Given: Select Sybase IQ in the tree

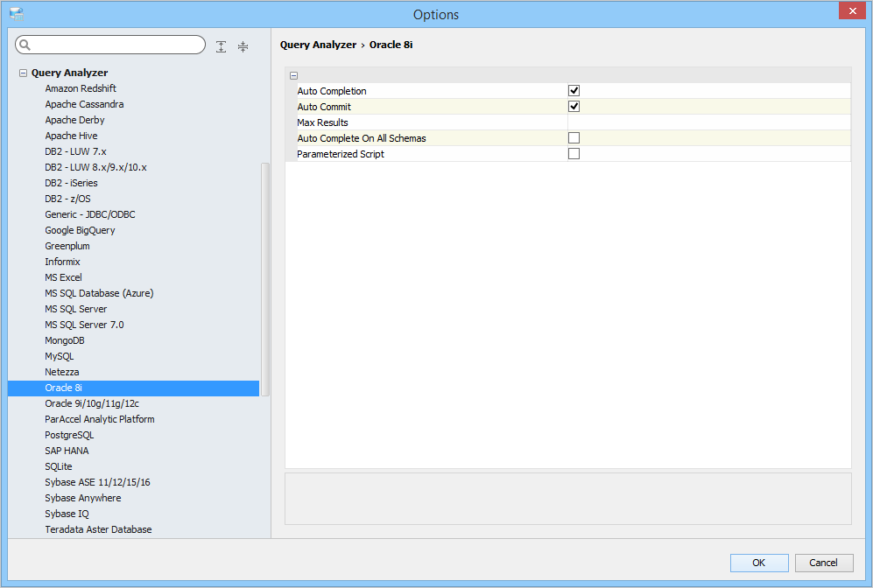Looking at the screenshot, I should (x=67, y=514).
